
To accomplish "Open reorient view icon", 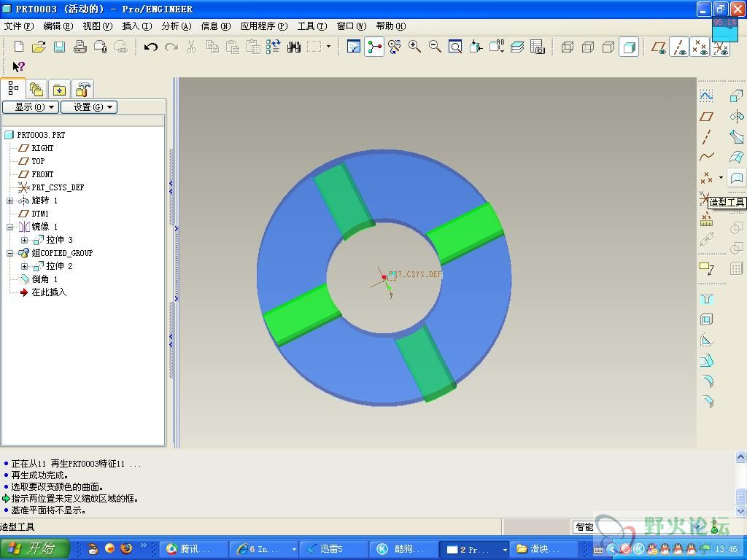I will [476, 47].
